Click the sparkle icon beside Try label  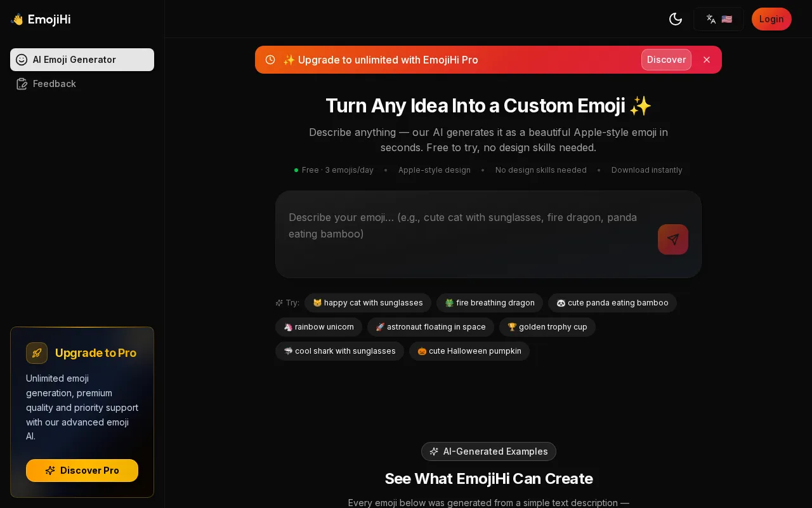[279, 303]
